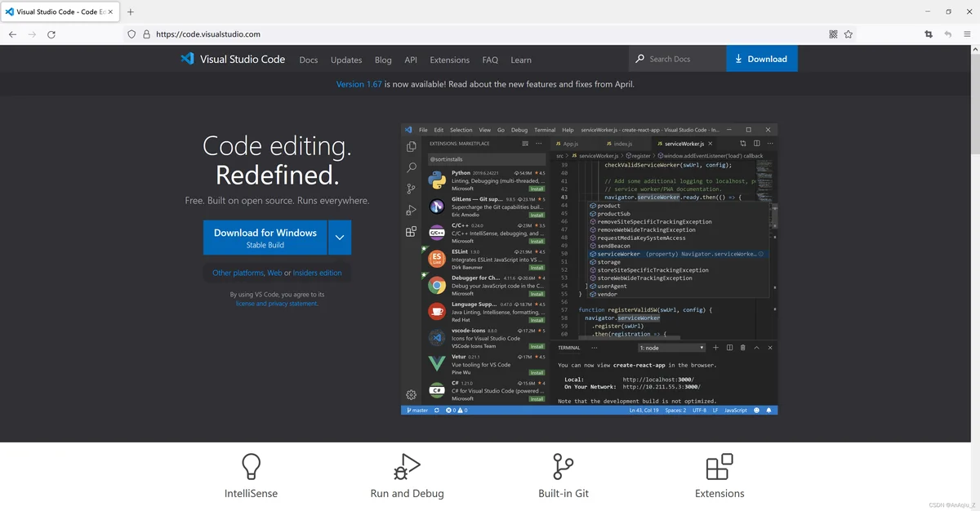980x511 pixels.
Task: Click the browser address bar URL
Action: [x=208, y=34]
